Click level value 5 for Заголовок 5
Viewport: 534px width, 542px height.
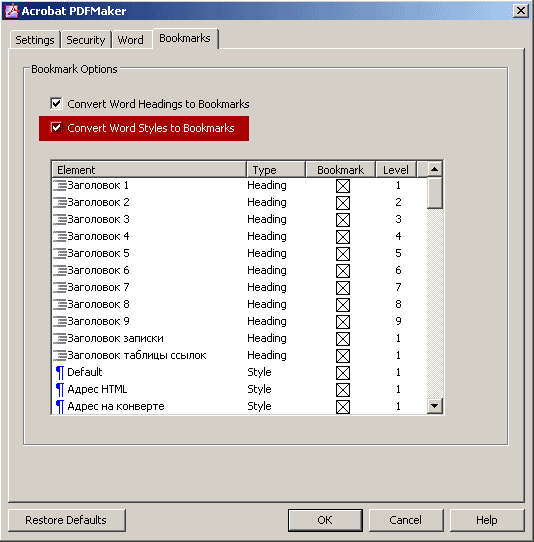[398, 253]
